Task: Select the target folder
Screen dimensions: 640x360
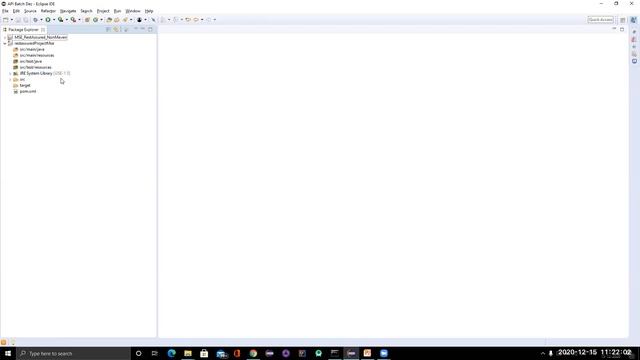Action: [25, 86]
